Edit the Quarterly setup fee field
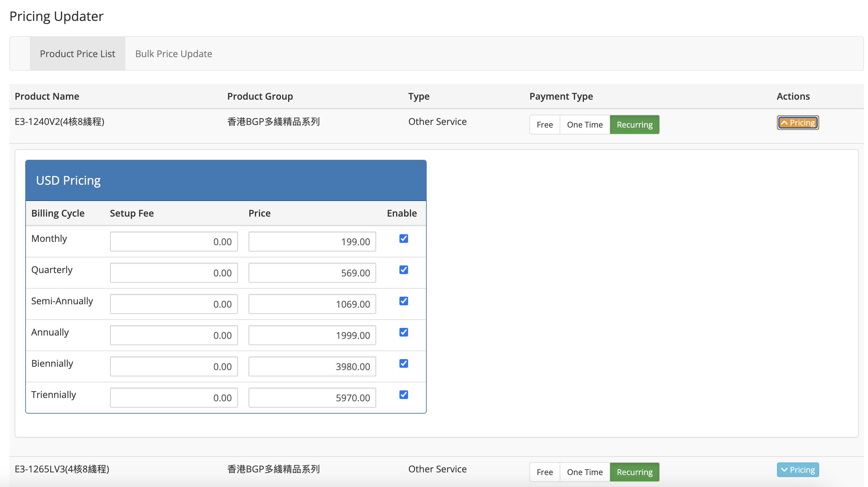This screenshot has height=487, width=868. pyautogui.click(x=173, y=273)
